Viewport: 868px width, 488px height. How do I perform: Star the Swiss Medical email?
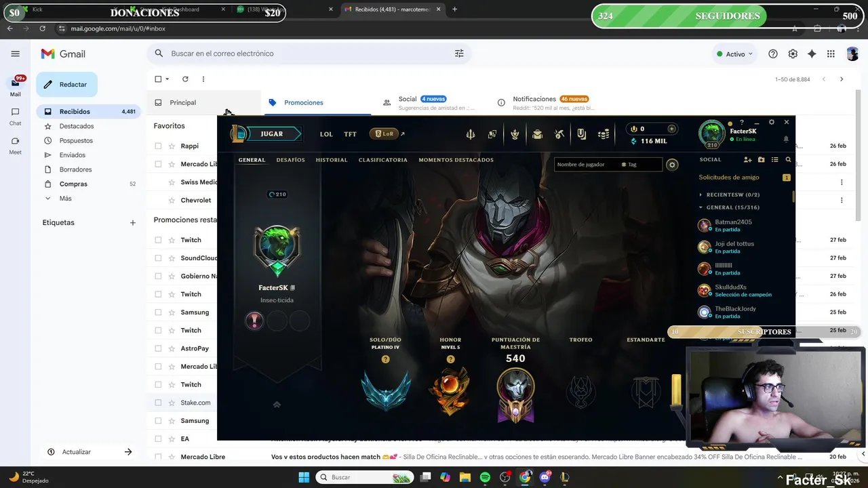click(172, 182)
